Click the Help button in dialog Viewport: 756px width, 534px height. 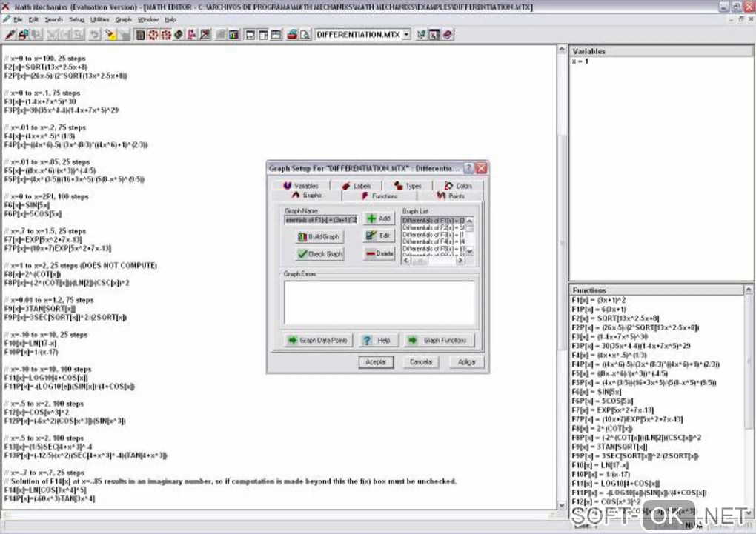click(x=377, y=340)
